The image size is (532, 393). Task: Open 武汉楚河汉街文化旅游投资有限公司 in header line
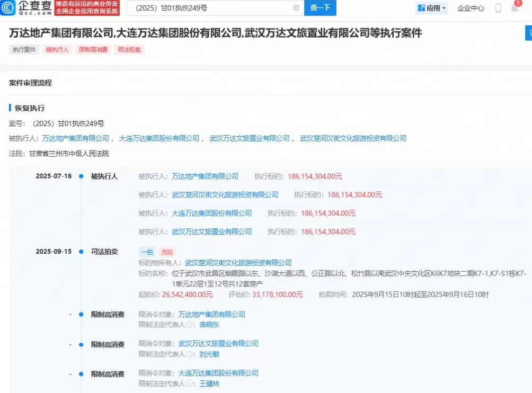[353, 138]
